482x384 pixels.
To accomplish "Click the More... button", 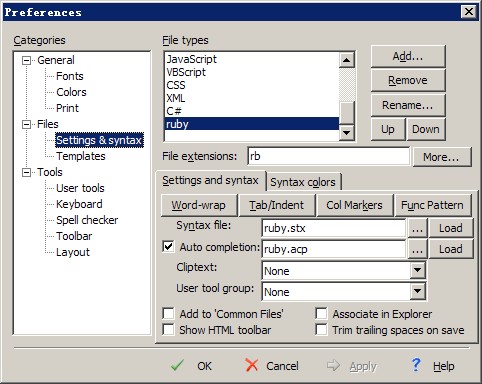I will pos(442,157).
